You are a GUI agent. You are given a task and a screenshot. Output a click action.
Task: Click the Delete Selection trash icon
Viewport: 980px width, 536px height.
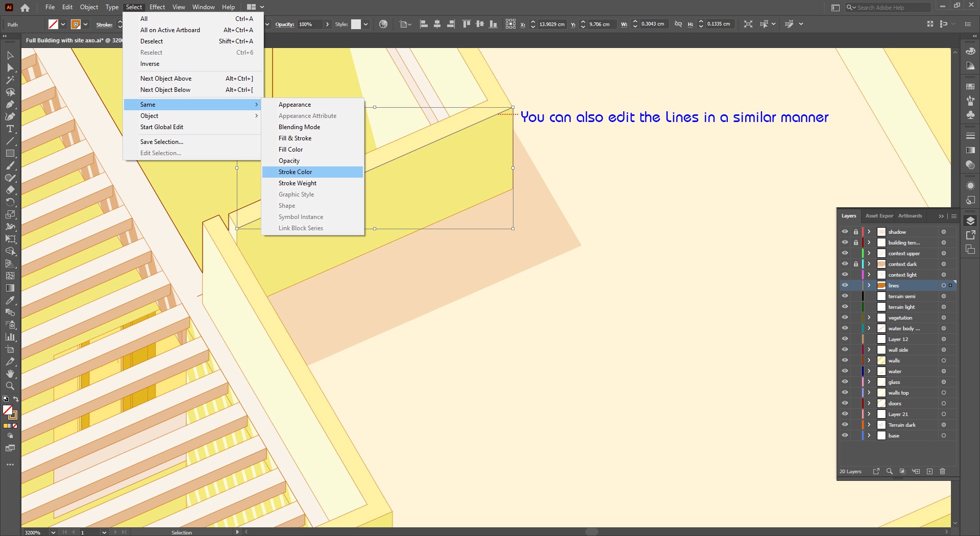942,471
